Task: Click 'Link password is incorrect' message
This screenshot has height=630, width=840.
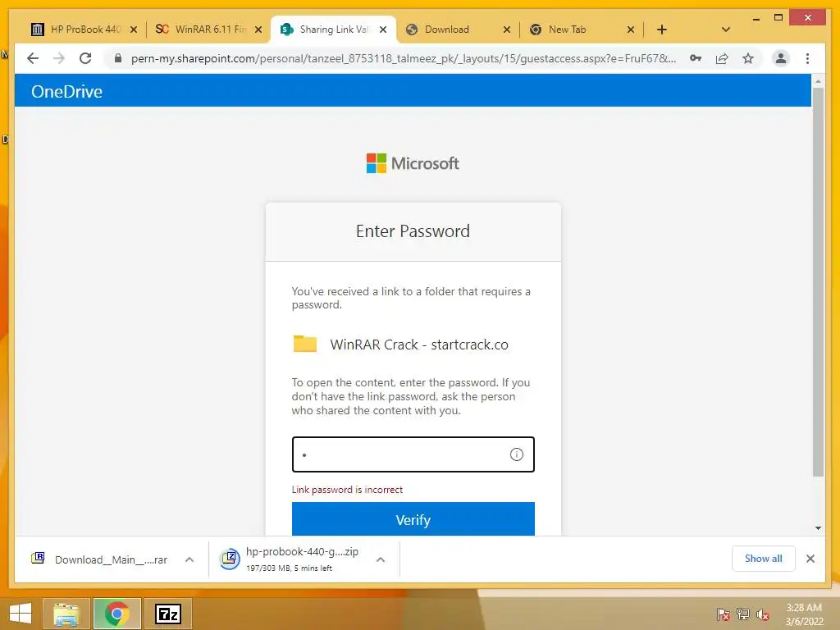Action: tap(347, 490)
